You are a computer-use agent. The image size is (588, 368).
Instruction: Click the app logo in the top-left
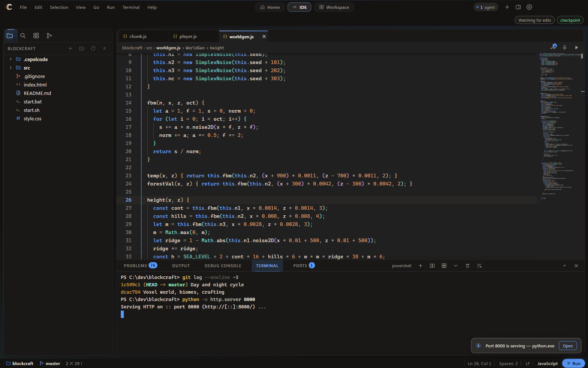point(8,7)
